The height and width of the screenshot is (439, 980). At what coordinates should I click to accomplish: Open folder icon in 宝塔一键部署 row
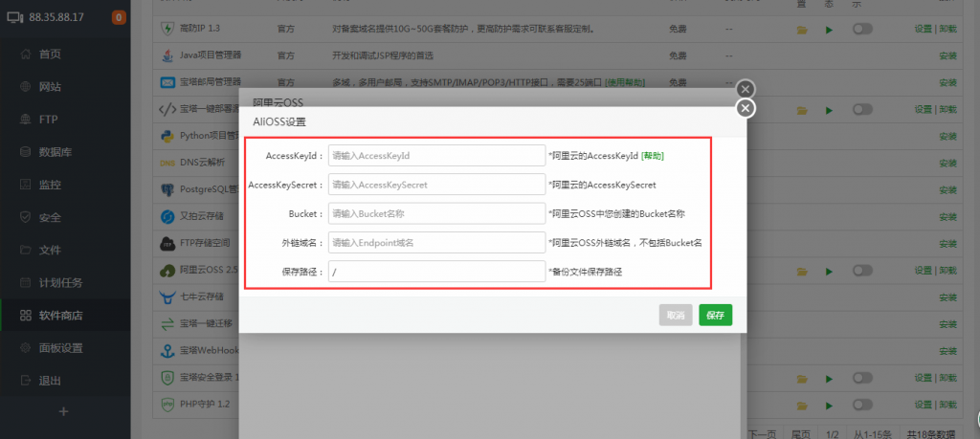tap(803, 111)
